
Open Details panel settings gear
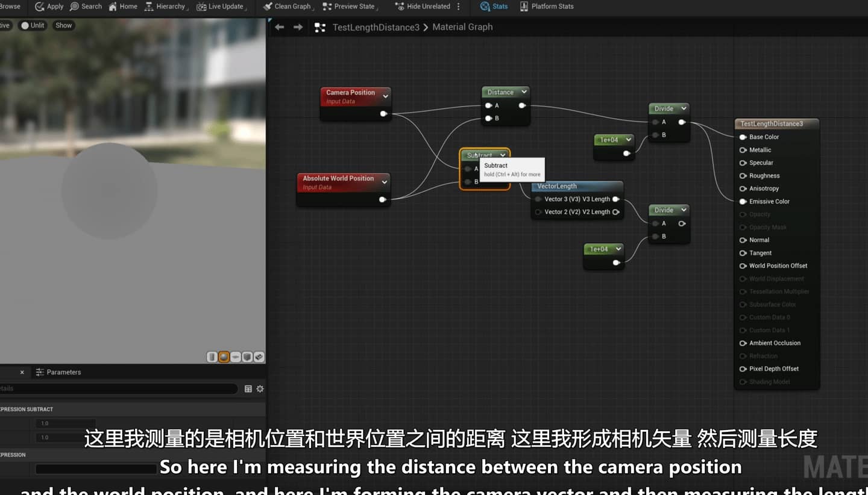point(260,389)
